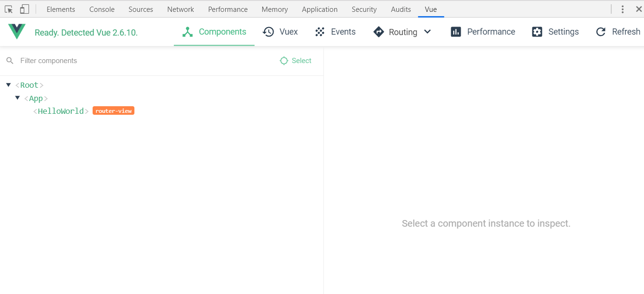Screen dimensions: 644x294
Task: Click the Select component label
Action: point(302,61)
